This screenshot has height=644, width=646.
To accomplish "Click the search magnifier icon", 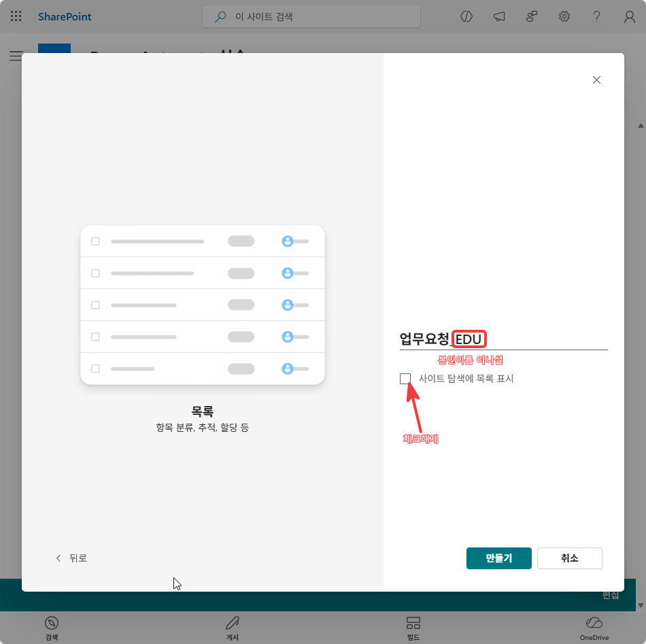I will coord(221,16).
